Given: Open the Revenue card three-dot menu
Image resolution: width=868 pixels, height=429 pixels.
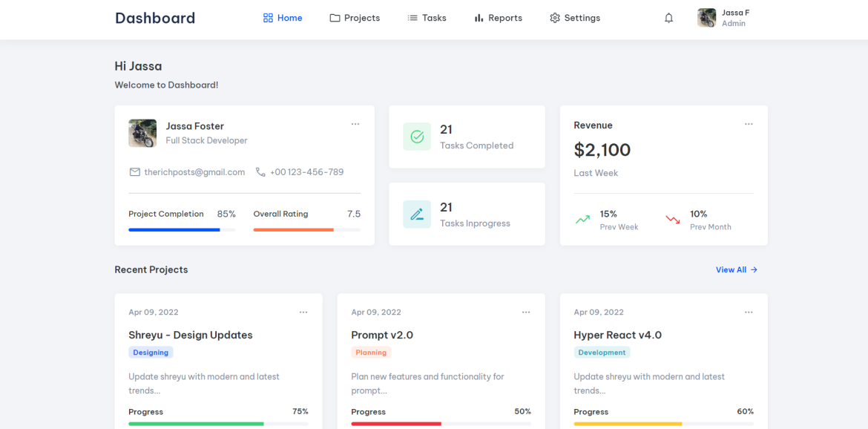Looking at the screenshot, I should [749, 124].
